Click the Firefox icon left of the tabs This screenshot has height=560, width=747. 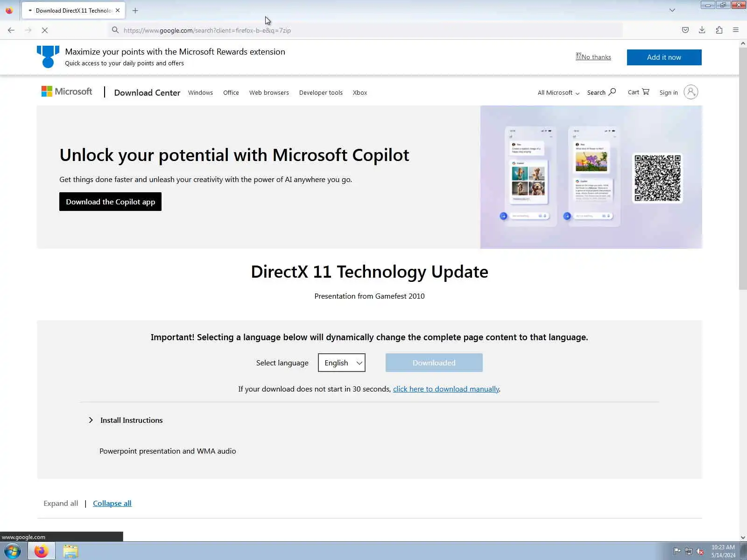[x=9, y=10]
